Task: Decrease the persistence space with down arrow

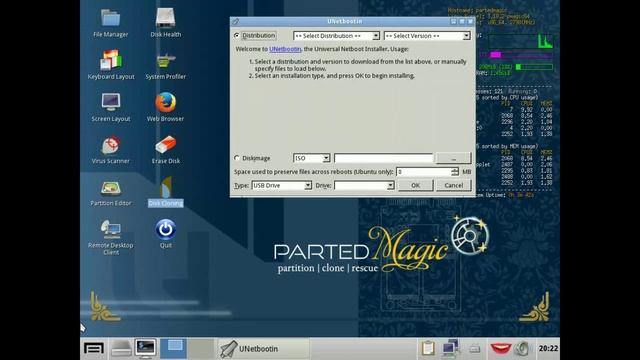Action: [x=455, y=174]
